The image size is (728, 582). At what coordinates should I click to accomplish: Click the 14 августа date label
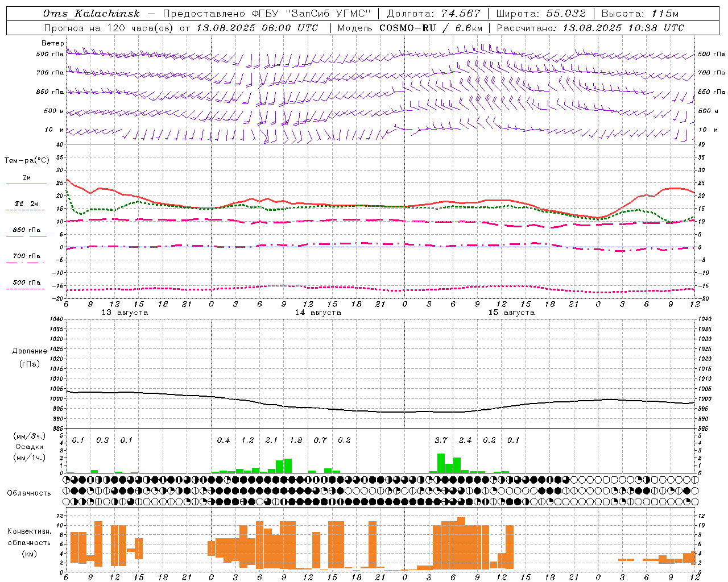tap(318, 313)
